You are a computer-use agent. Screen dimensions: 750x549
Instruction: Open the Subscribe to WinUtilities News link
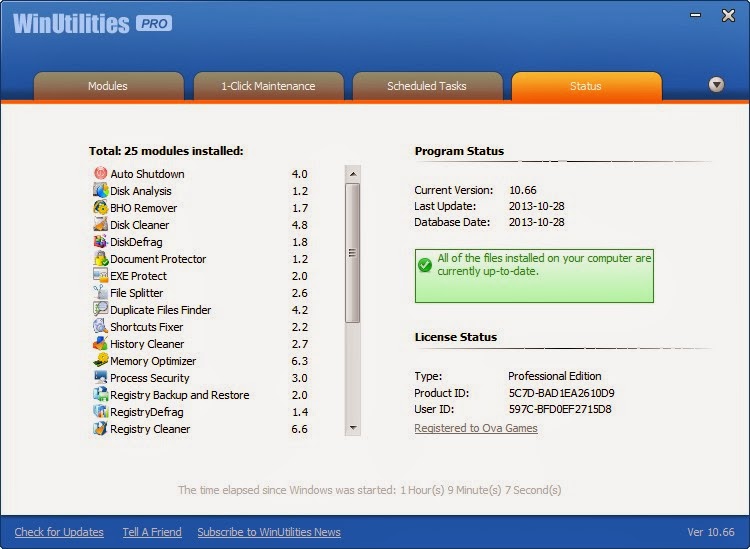coord(269,532)
